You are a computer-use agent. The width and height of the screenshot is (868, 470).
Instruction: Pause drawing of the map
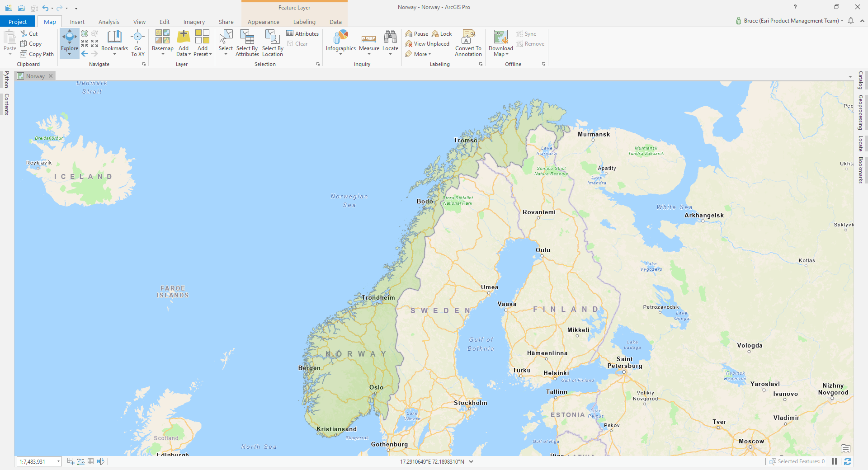[x=835, y=461]
